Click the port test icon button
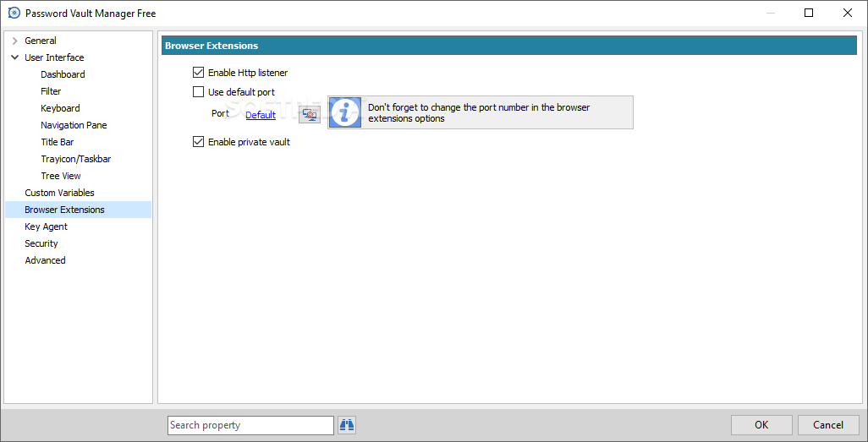868x442 pixels. click(310, 114)
